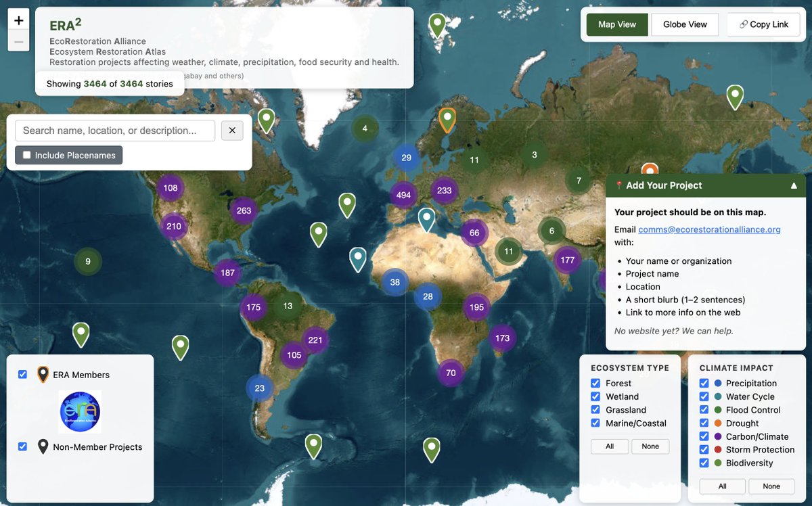Switch to Map View
812x506 pixels.
click(x=617, y=24)
